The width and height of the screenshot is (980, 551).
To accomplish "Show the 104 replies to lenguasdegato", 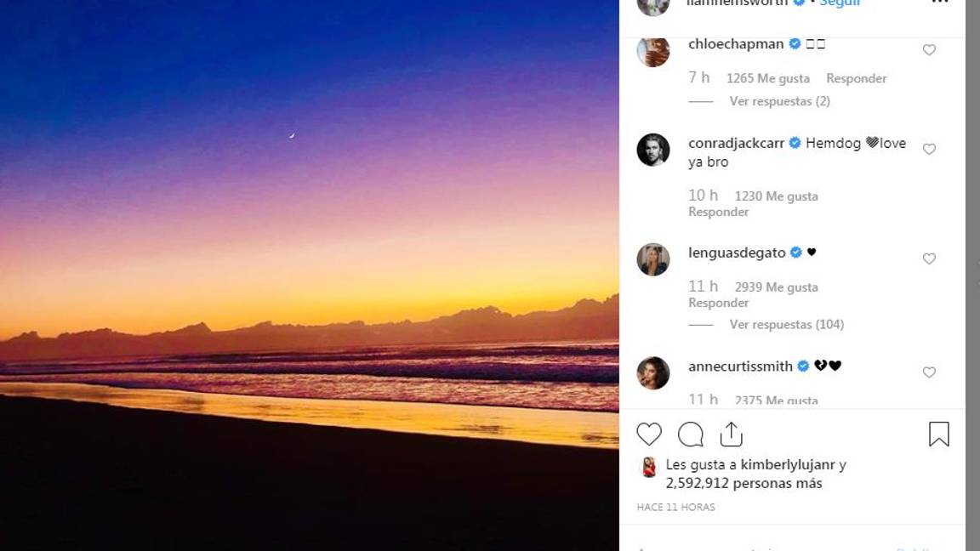I will [786, 325].
